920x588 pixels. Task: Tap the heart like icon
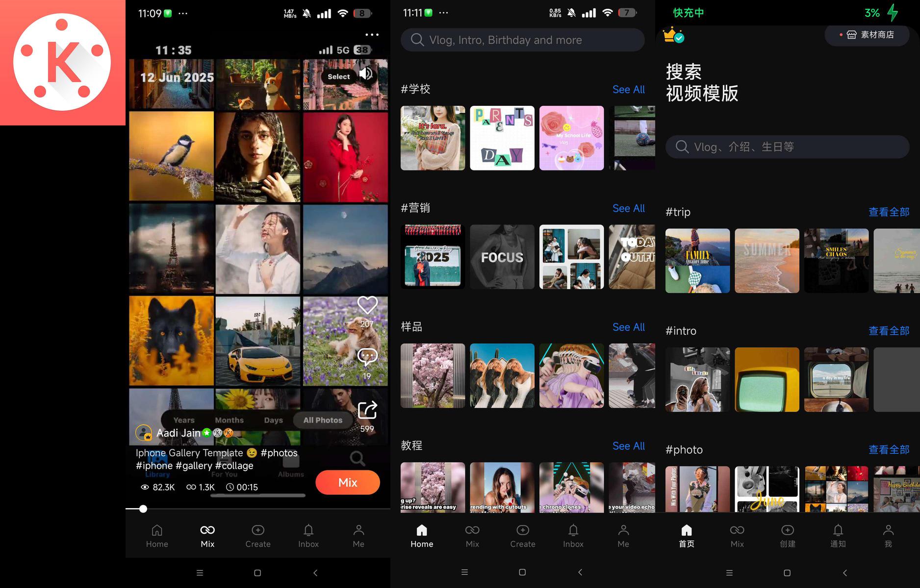(367, 306)
